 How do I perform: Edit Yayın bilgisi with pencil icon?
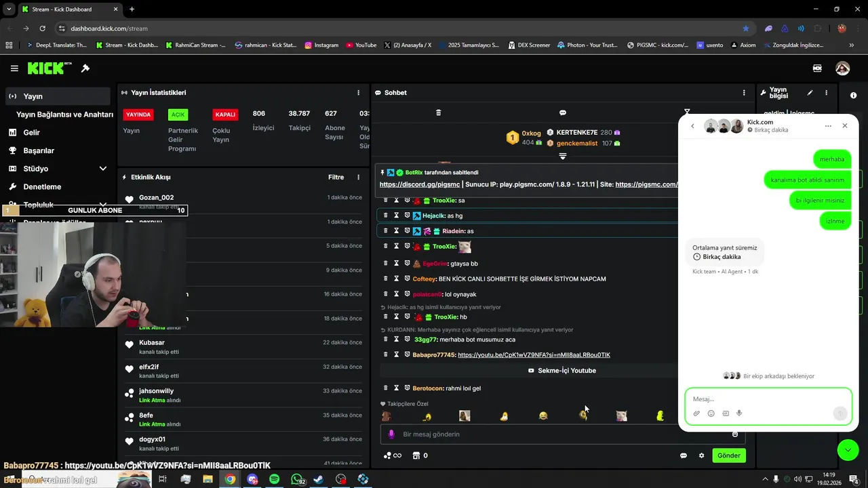[x=810, y=93]
